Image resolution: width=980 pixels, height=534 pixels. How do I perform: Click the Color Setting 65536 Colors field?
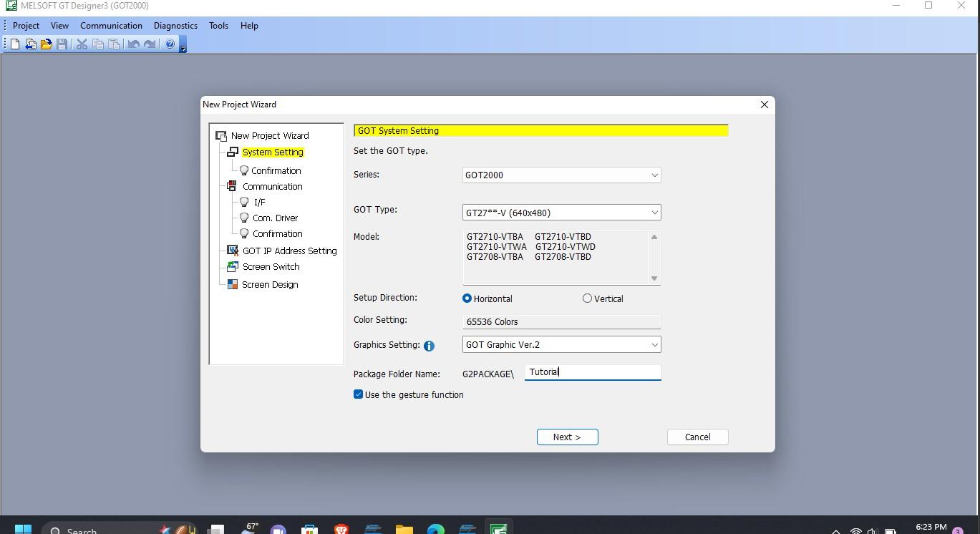point(561,322)
